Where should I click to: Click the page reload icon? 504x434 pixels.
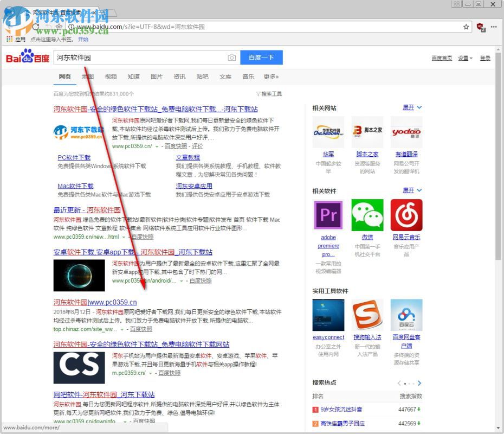(36, 27)
